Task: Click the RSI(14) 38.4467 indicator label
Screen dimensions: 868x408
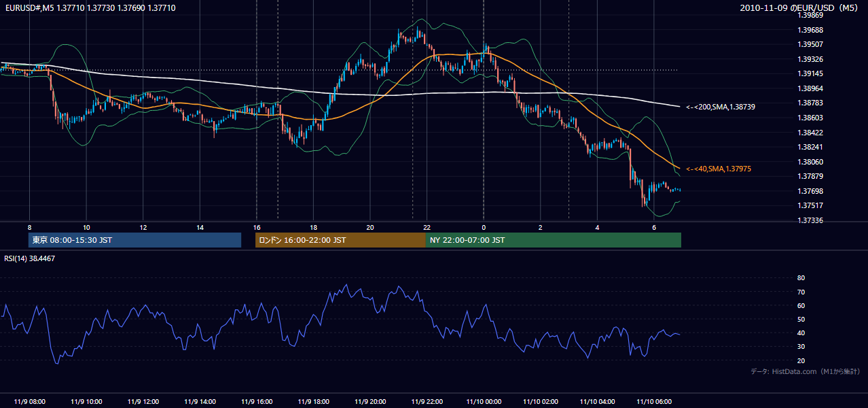Action: click(29, 258)
